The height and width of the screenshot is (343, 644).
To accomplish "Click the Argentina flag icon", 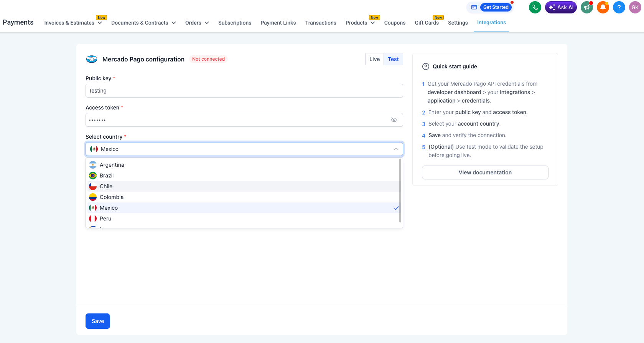I will 93,165.
